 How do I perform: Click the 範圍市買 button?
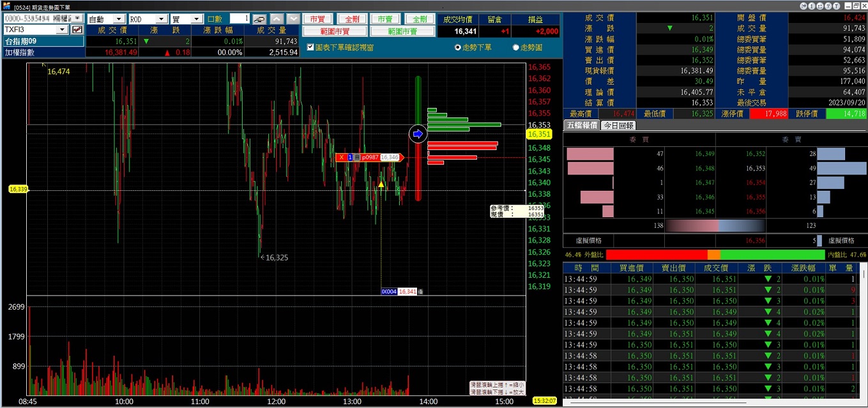[x=335, y=31]
